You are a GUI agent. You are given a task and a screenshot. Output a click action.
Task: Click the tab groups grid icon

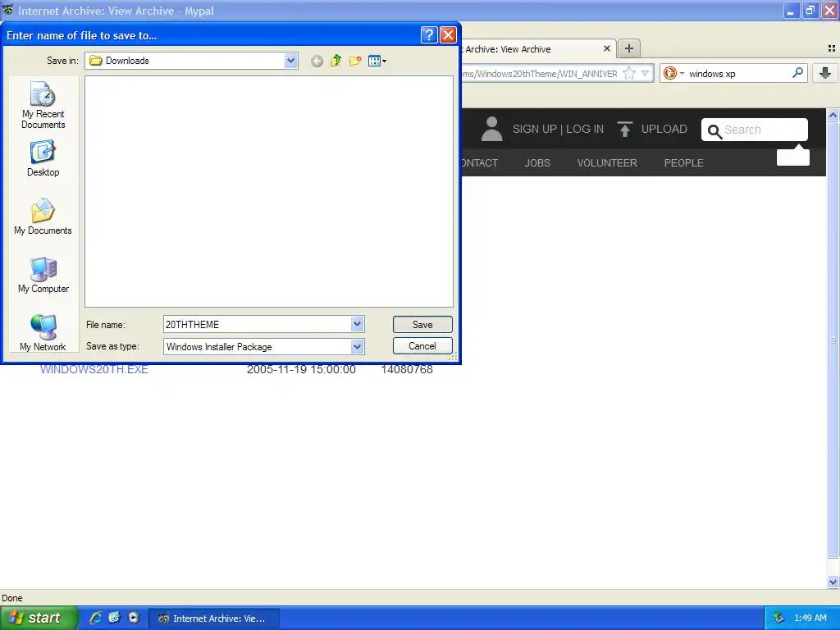pos(832,48)
